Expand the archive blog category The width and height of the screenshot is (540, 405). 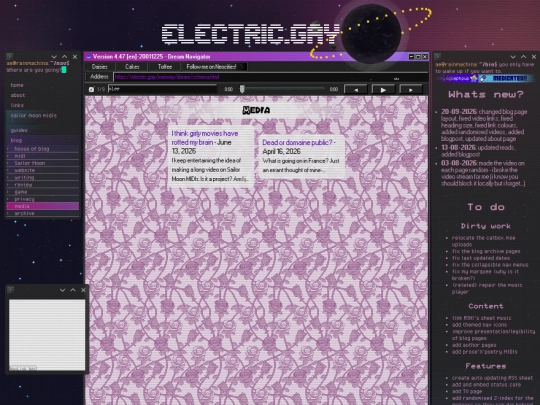pos(43,213)
